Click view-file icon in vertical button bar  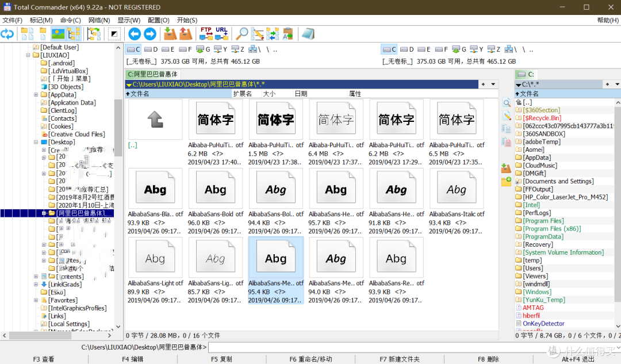tap(507, 103)
